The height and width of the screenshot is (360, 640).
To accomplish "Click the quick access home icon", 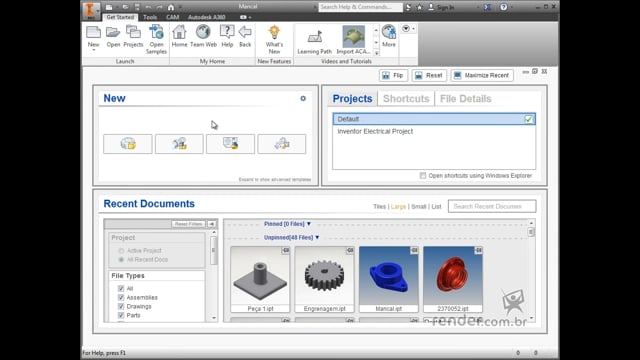I will 171,7.
